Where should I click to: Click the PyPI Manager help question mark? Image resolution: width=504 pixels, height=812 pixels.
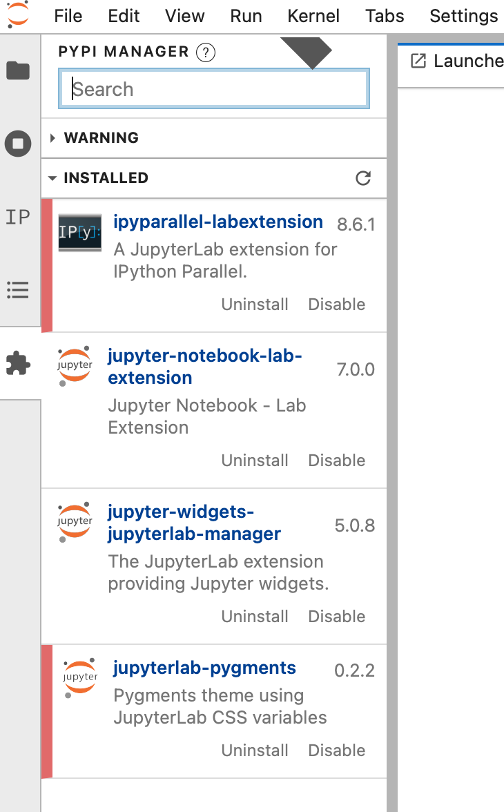coord(205,52)
